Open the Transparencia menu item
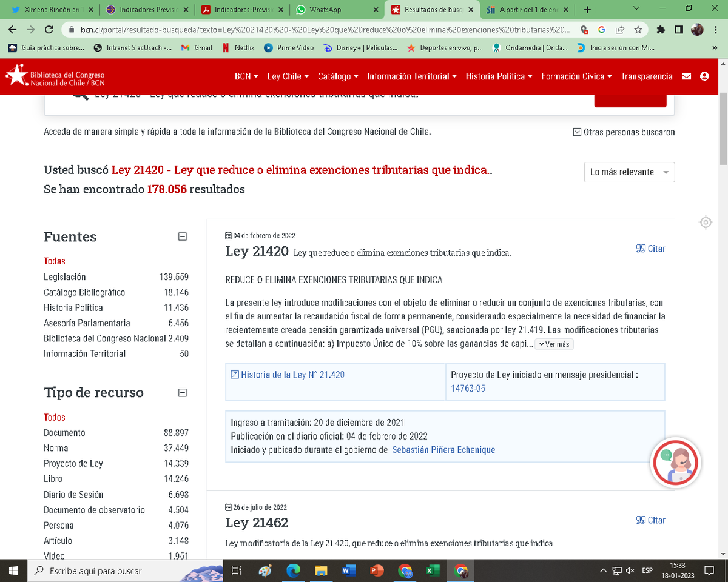Image resolution: width=728 pixels, height=582 pixels. 647,76
